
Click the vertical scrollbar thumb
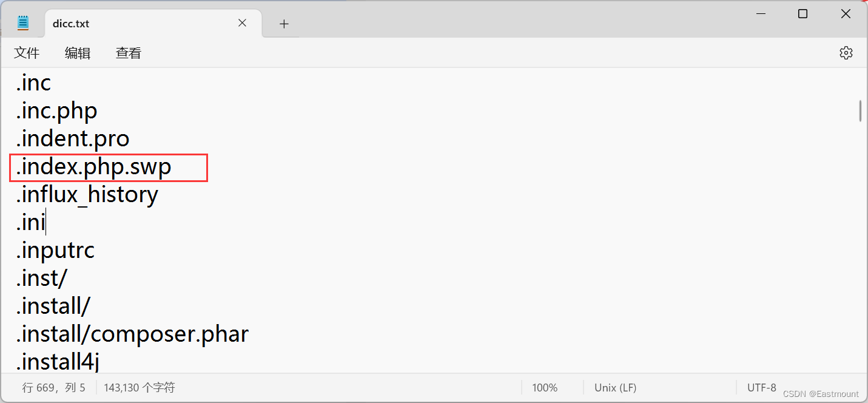tap(860, 111)
